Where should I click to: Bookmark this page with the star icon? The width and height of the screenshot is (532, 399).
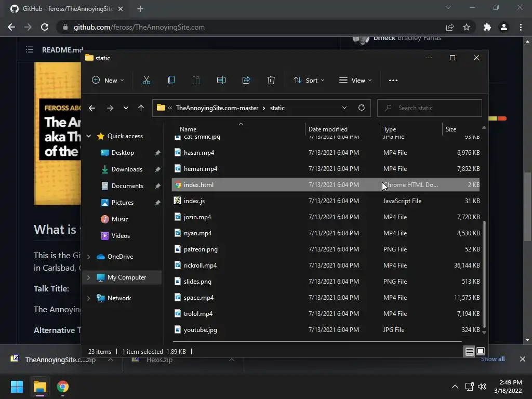point(467,27)
